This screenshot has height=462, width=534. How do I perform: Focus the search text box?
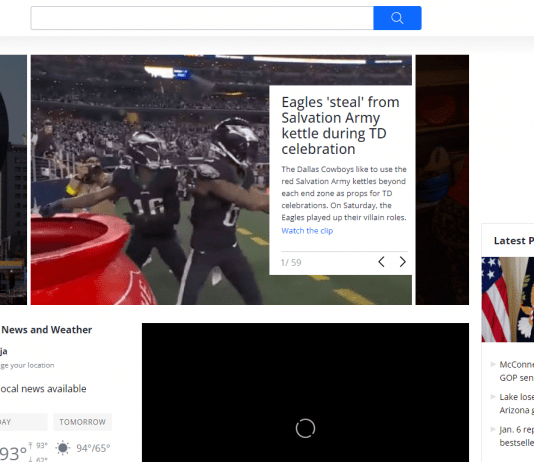[202, 18]
